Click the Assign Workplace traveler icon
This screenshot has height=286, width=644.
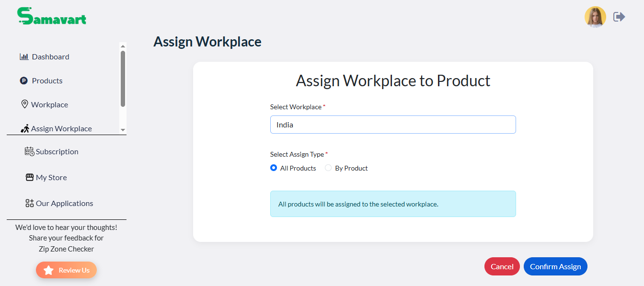point(25,128)
